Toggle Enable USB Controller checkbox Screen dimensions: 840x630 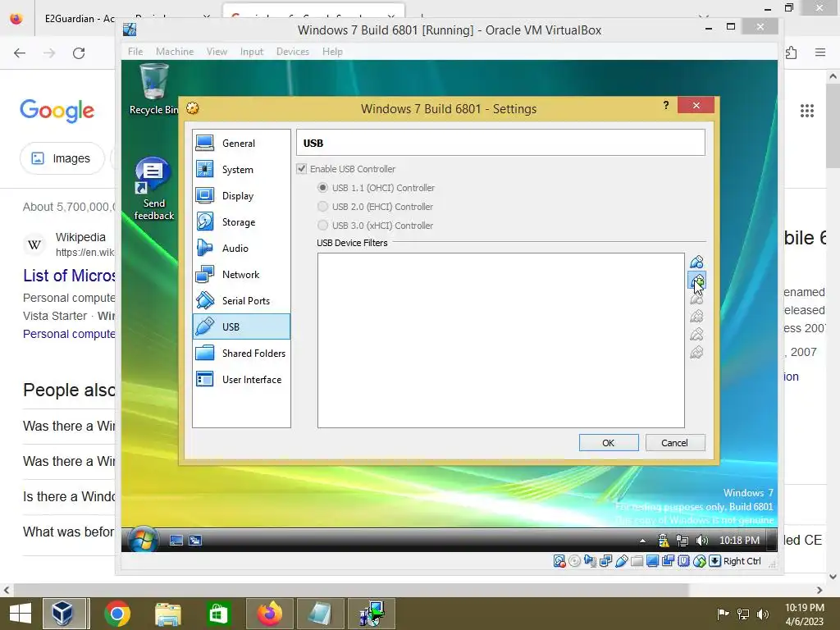[x=302, y=169]
